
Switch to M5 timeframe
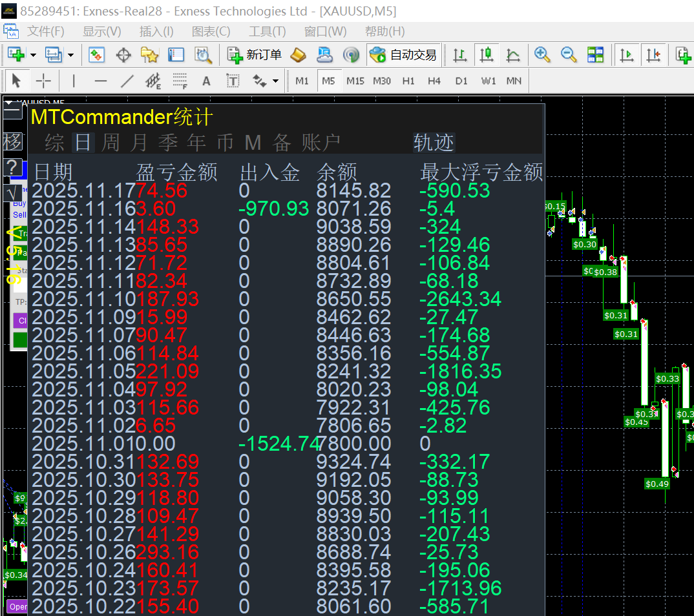[x=328, y=81]
